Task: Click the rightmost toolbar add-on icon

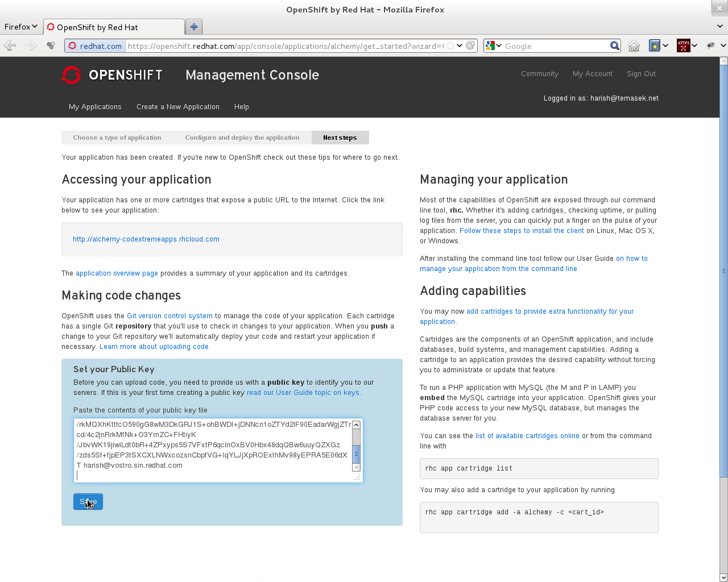Action: [x=711, y=45]
